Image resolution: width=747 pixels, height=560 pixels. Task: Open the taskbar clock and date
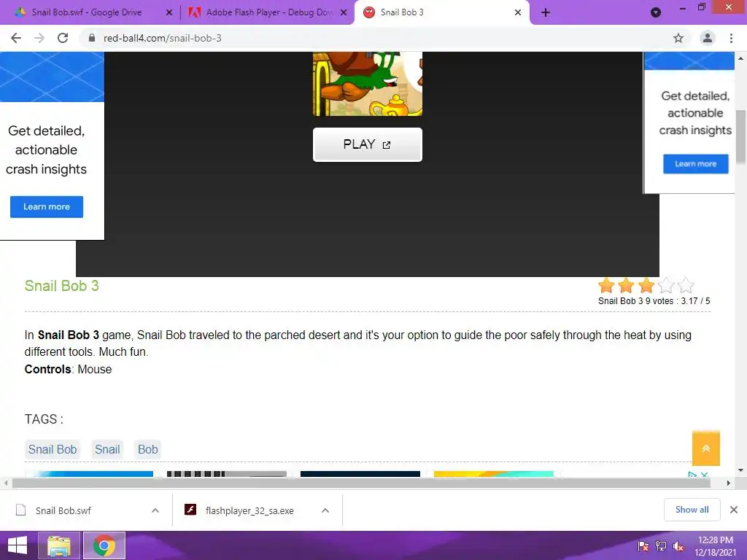[715, 546]
